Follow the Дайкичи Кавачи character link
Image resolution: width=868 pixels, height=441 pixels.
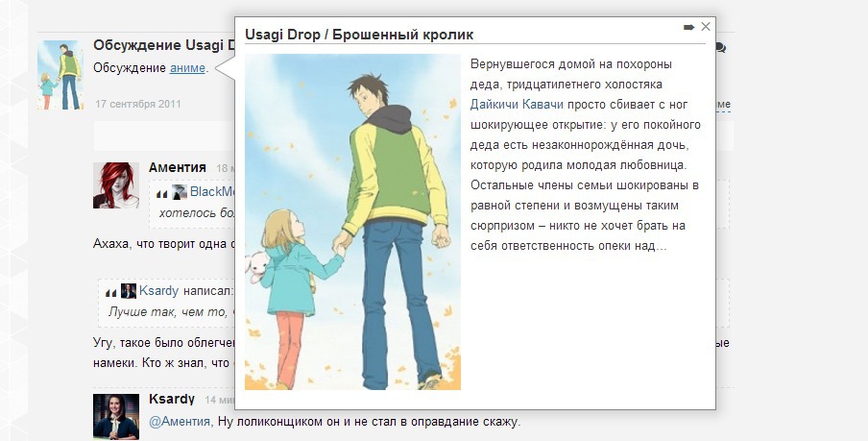(x=517, y=104)
